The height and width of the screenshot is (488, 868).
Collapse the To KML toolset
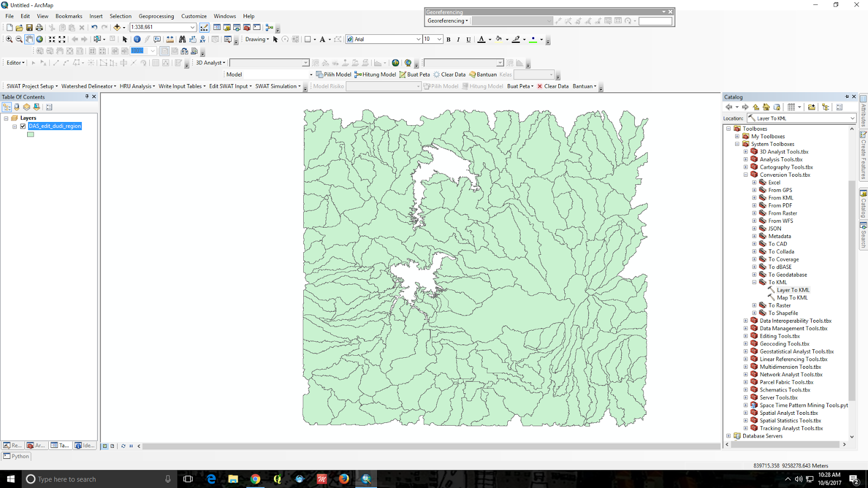pos(754,282)
